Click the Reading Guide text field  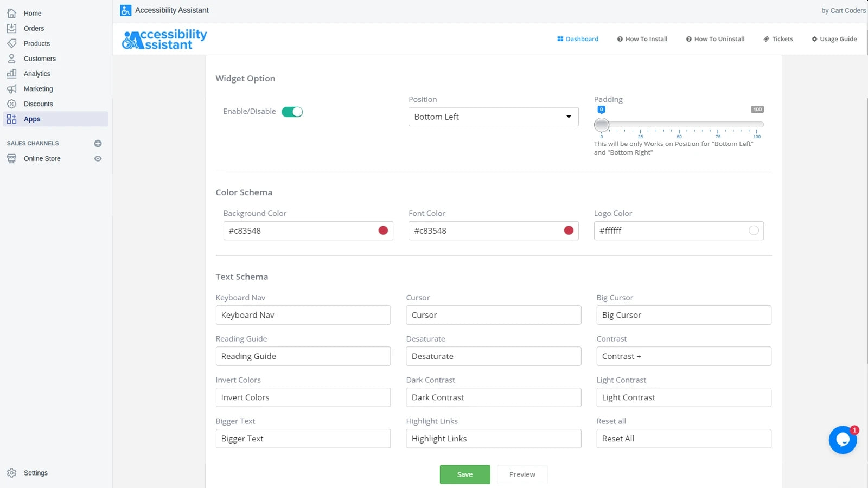303,356
